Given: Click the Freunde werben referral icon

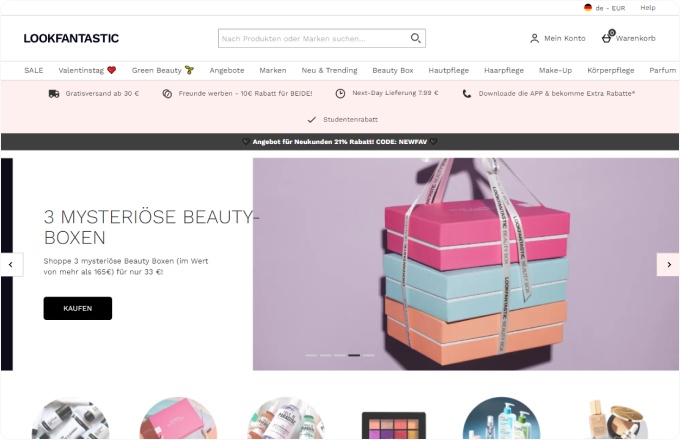Looking at the screenshot, I should (x=167, y=94).
